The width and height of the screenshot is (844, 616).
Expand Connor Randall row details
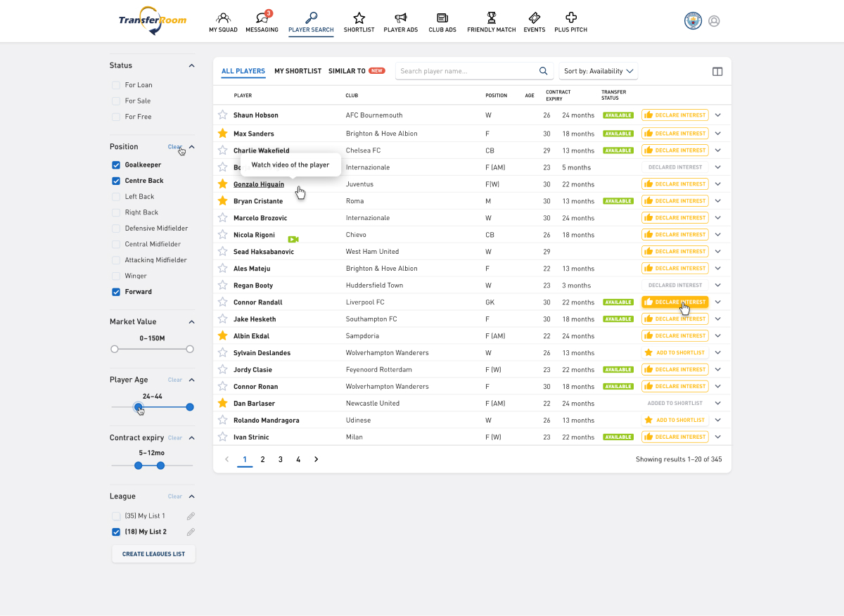pos(718,302)
